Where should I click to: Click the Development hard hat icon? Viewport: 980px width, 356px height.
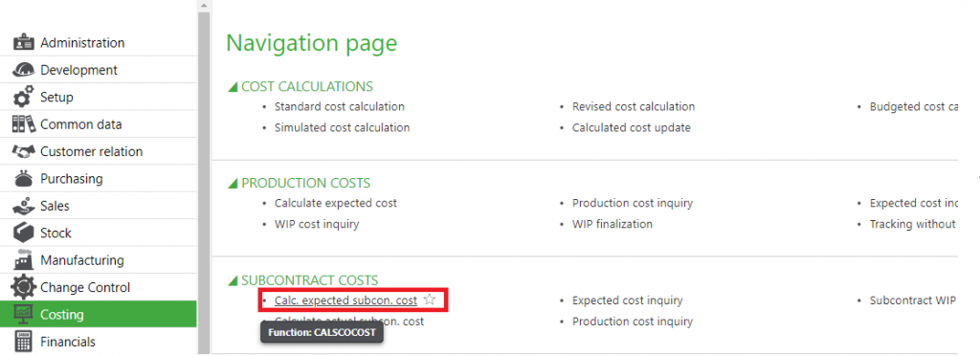pyautogui.click(x=24, y=70)
